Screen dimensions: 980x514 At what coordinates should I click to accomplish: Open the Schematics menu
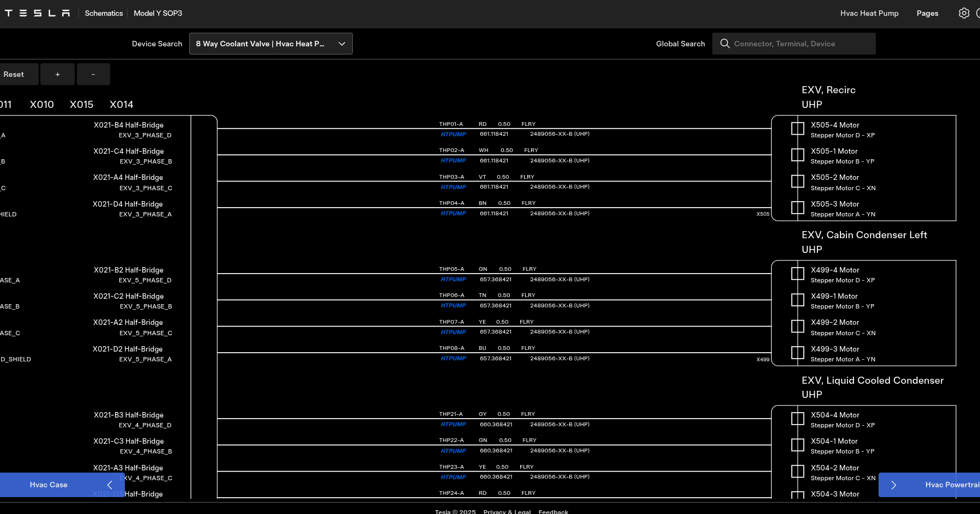(104, 13)
